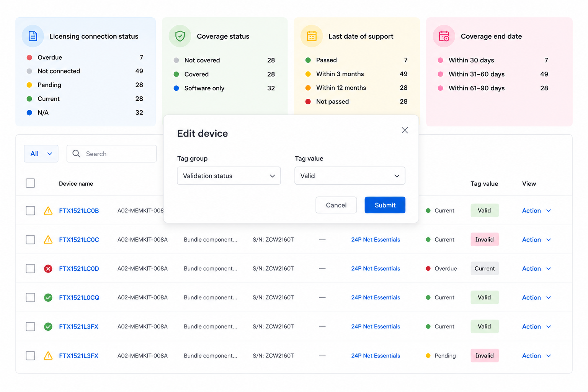The image size is (588, 392).
Task: Click the Pending status in the last row
Action: [441, 356]
